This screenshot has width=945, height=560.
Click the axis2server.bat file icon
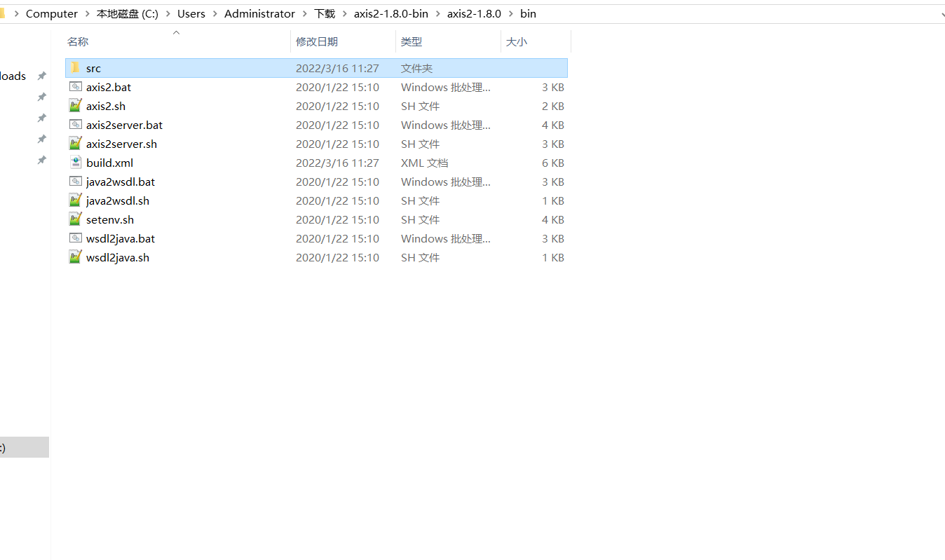pyautogui.click(x=76, y=125)
